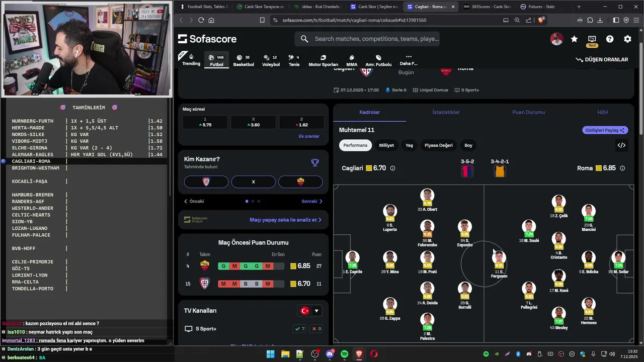Open the user profile avatar
644x362 pixels.
point(556,39)
